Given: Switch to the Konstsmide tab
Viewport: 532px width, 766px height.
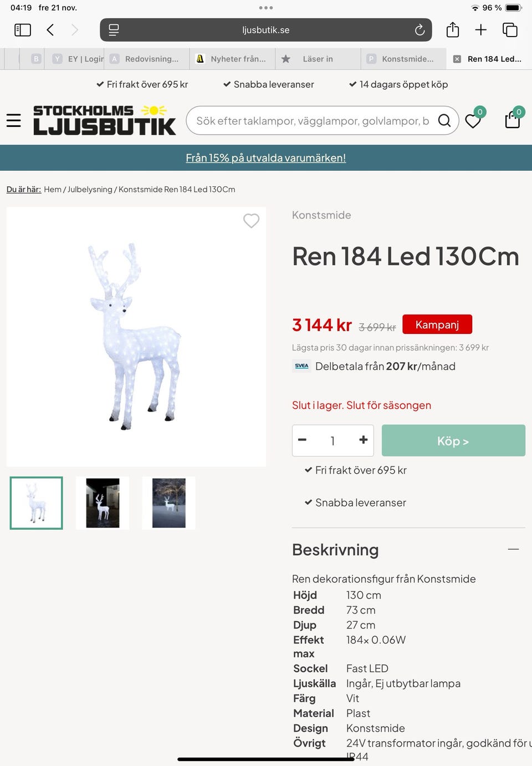Looking at the screenshot, I should [403, 59].
